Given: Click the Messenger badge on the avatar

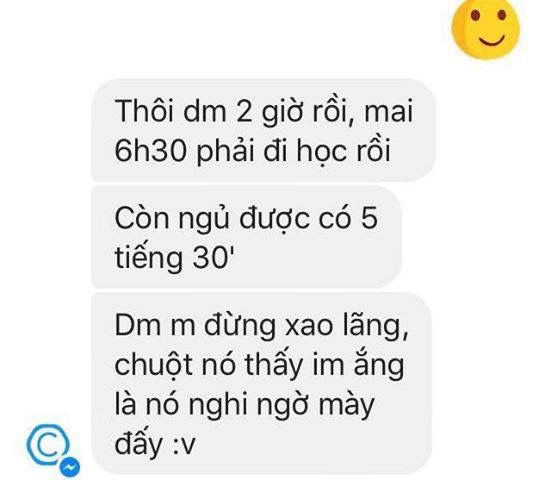Looking at the screenshot, I should point(69,467).
